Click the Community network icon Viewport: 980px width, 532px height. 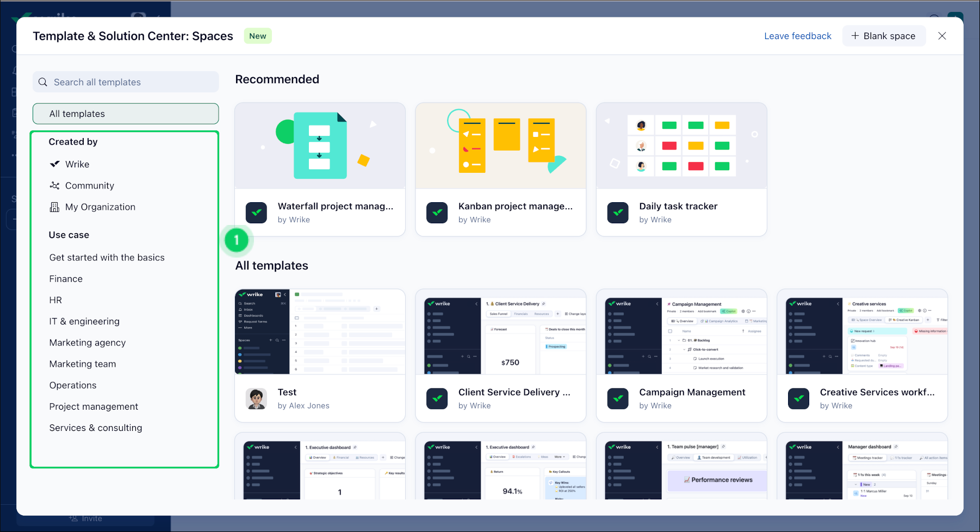pyautogui.click(x=55, y=186)
